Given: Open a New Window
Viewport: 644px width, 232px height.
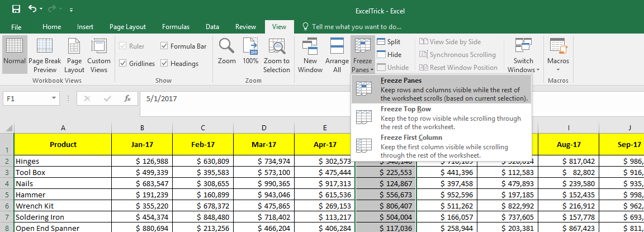Looking at the screenshot, I should tap(310, 55).
